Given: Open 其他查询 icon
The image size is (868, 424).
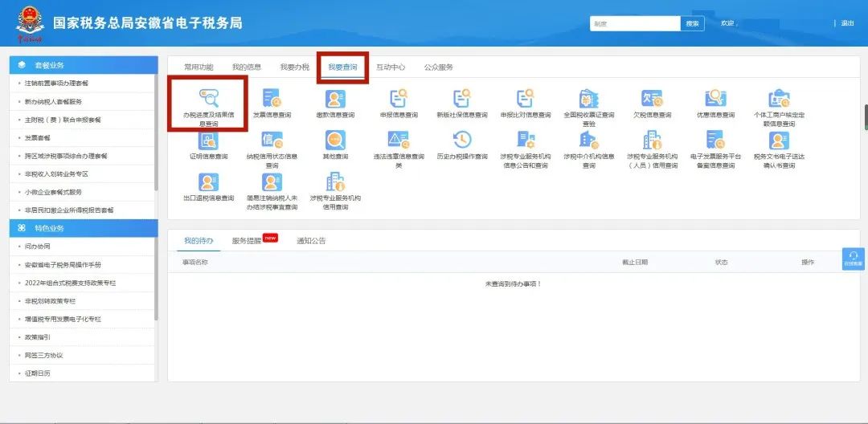Looking at the screenshot, I should 335,140.
